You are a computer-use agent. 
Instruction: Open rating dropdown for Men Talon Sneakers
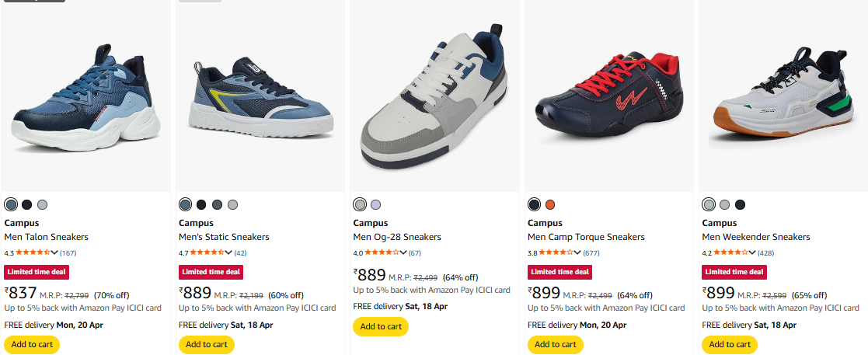coord(54,252)
